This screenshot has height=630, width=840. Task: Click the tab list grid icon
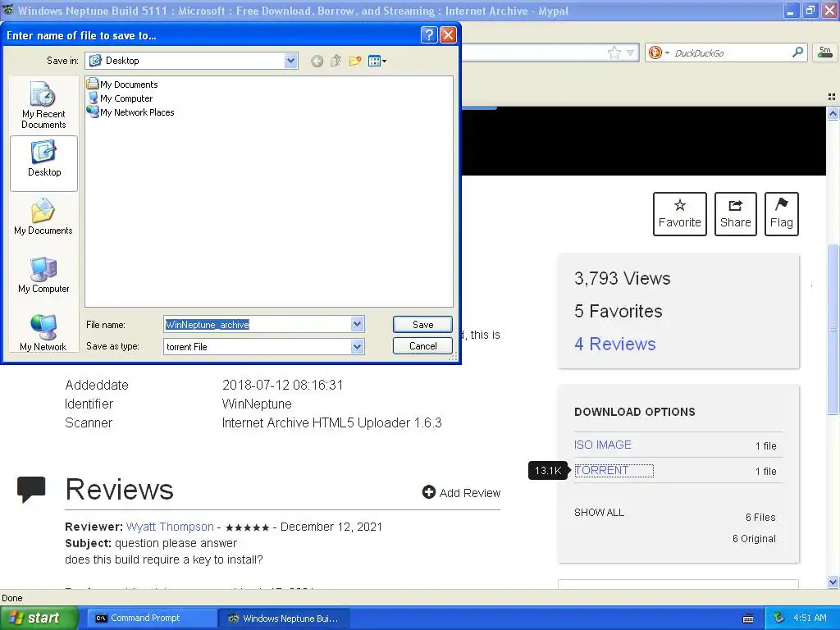tap(832, 97)
